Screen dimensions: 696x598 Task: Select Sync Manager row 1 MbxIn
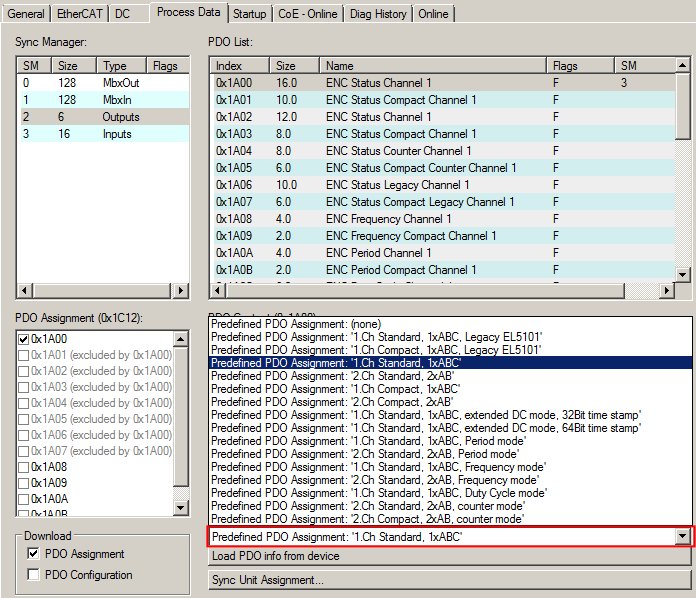pos(103,100)
